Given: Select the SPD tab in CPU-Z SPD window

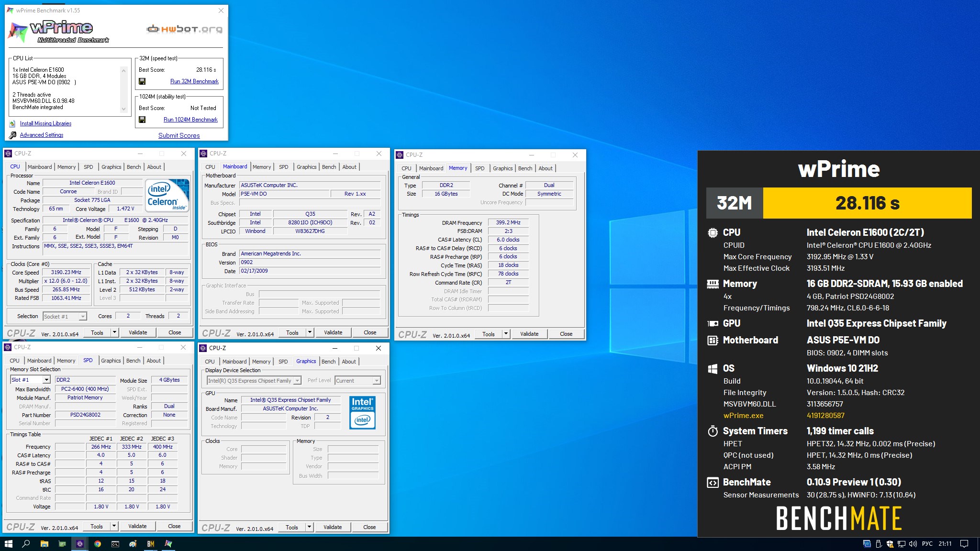Looking at the screenshot, I should pos(88,360).
